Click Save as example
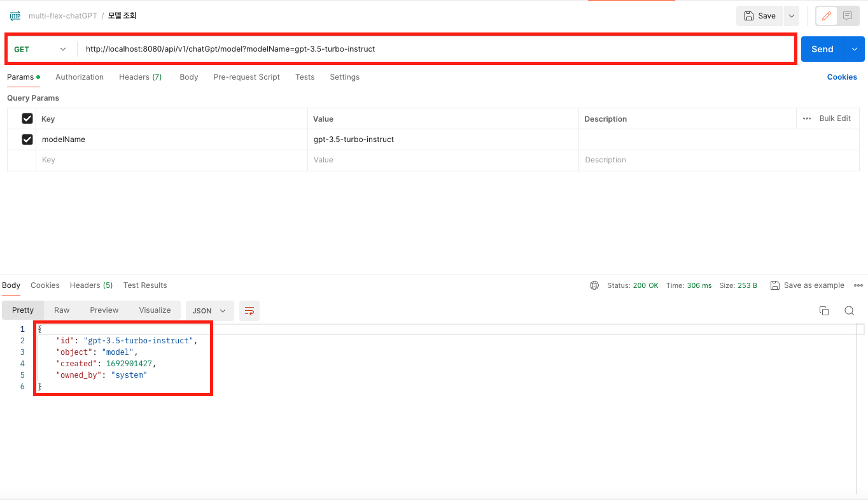The height and width of the screenshot is (500, 868). tap(808, 285)
